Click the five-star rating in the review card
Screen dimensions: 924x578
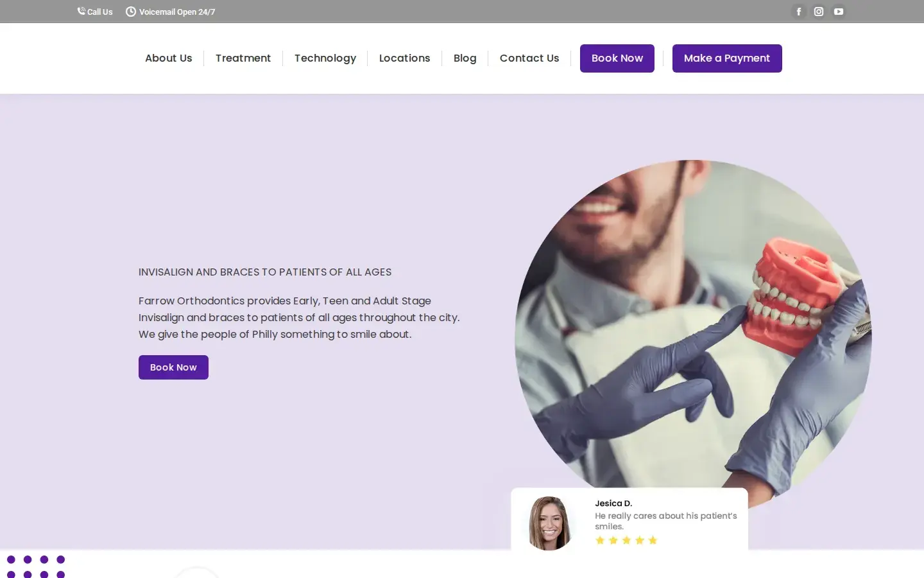pos(626,540)
